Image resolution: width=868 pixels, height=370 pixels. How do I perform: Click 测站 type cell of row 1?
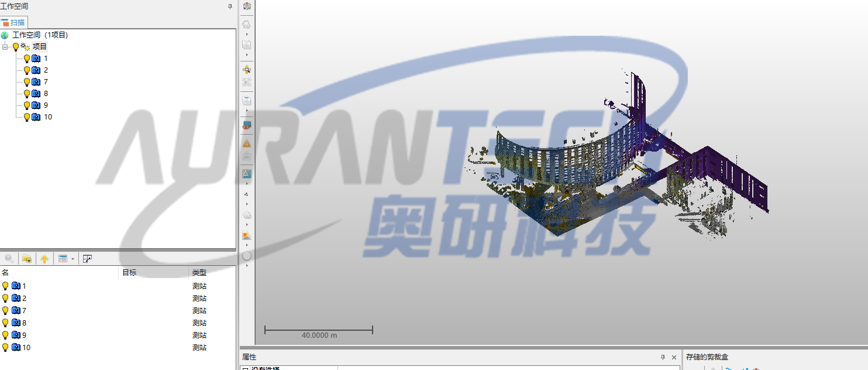[199, 286]
